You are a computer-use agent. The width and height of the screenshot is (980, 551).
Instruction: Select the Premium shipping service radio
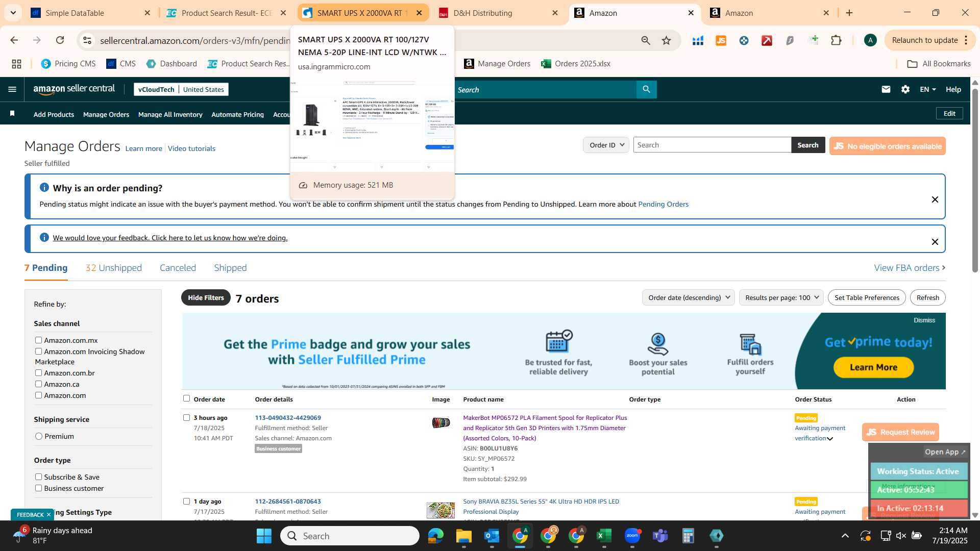coord(39,436)
